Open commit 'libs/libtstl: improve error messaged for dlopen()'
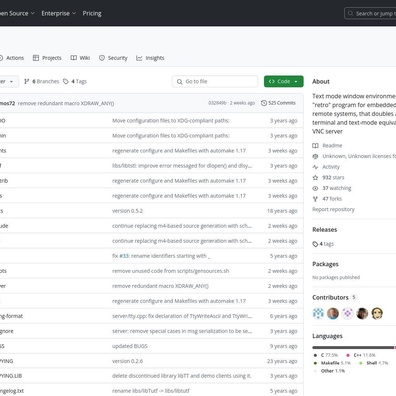Viewport: 396px width, 396px height. (182, 166)
